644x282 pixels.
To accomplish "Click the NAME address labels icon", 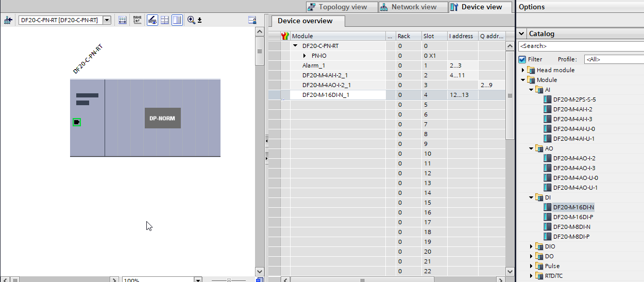I will click(x=137, y=20).
